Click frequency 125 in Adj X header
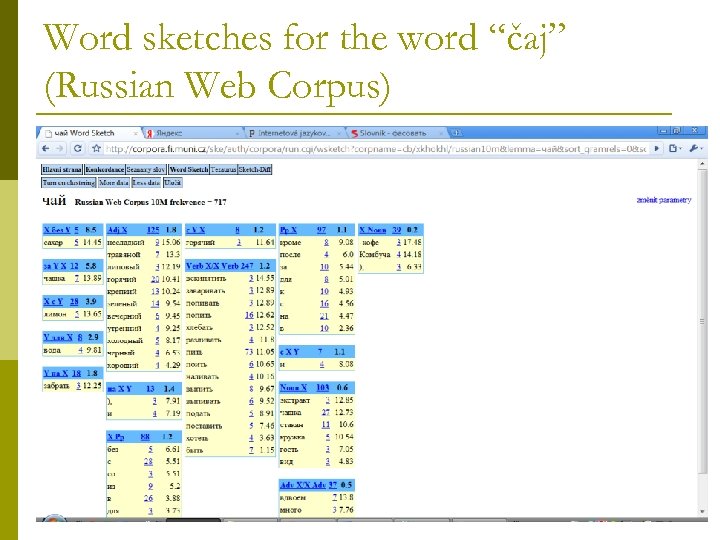 (x=153, y=230)
